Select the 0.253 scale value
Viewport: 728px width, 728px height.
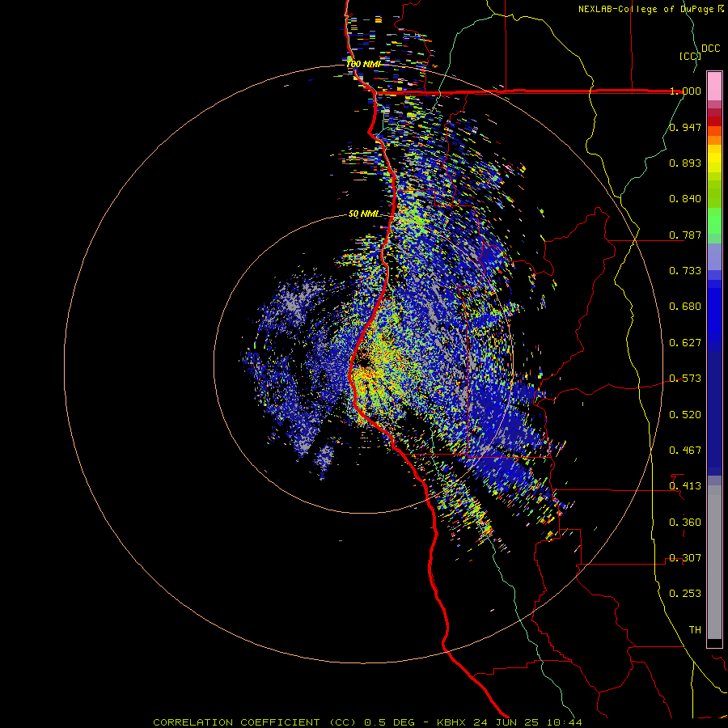tap(685, 594)
